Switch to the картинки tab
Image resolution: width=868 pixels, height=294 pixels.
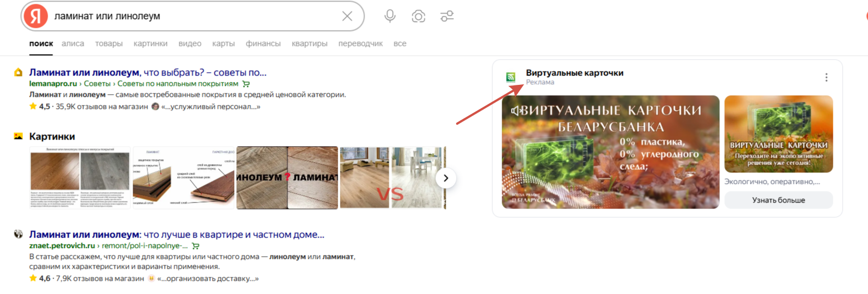tap(150, 43)
